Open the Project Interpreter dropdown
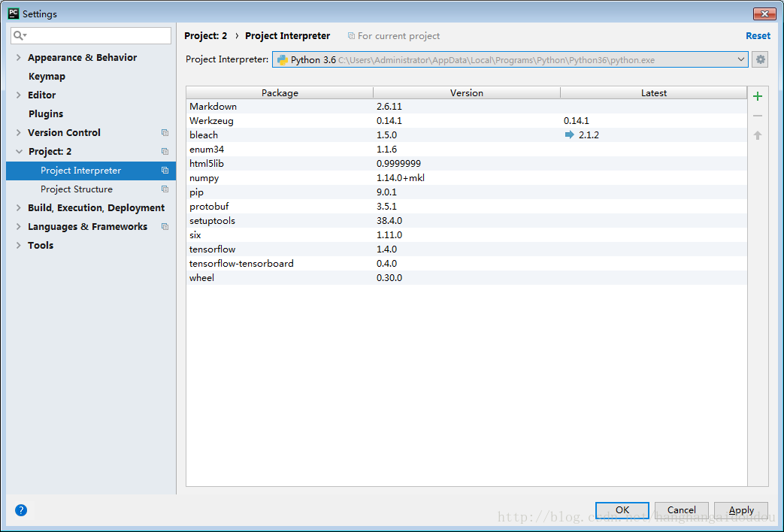 tap(740, 59)
